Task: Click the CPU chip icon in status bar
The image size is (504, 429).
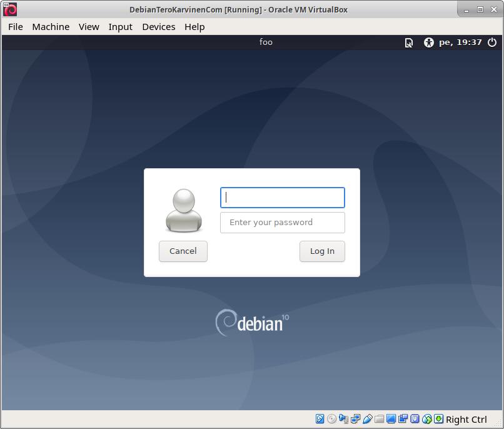Action: coord(415,419)
